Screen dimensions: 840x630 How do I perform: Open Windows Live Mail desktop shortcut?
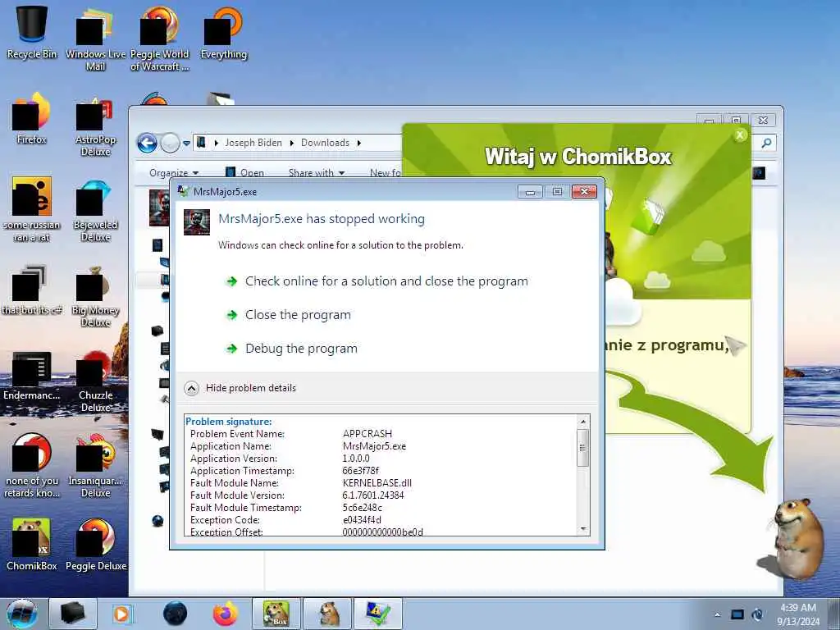[x=95, y=38]
